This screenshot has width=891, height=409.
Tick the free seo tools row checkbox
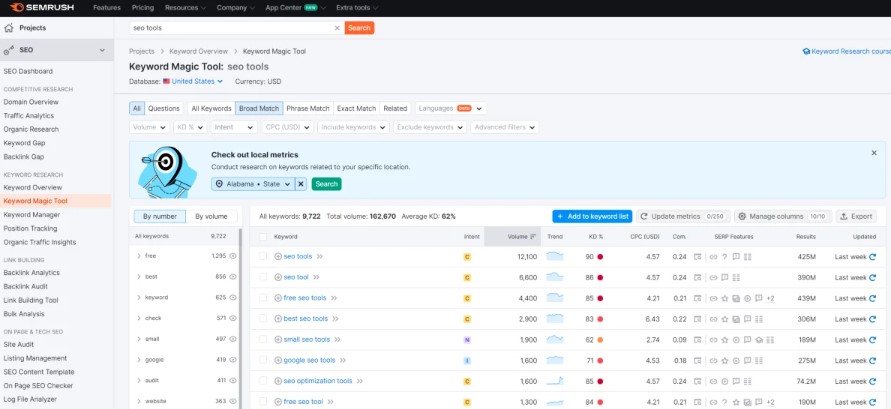[x=263, y=298]
